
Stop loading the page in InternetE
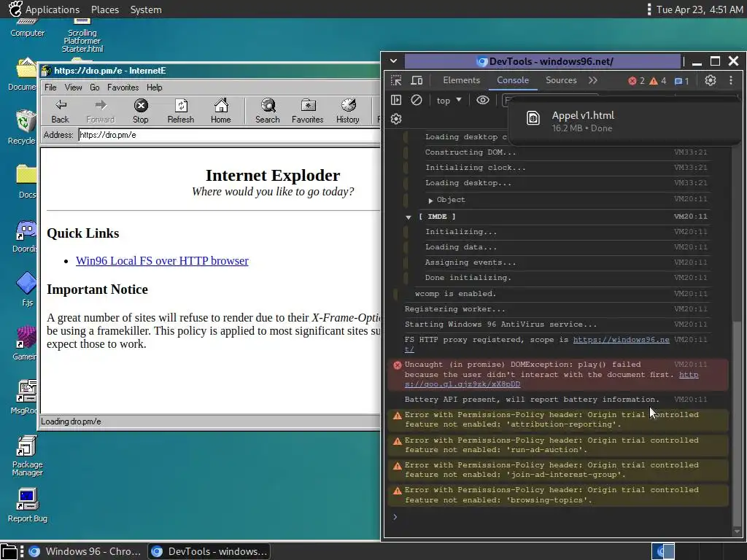(141, 111)
